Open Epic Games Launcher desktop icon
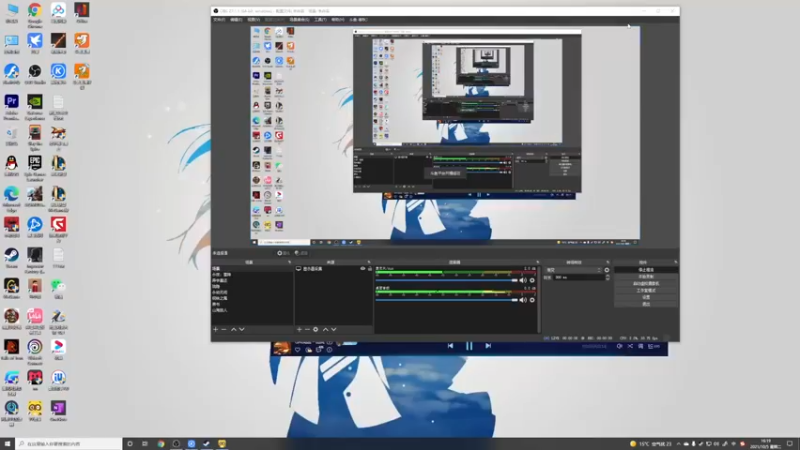This screenshot has height=450, width=800. [x=35, y=168]
